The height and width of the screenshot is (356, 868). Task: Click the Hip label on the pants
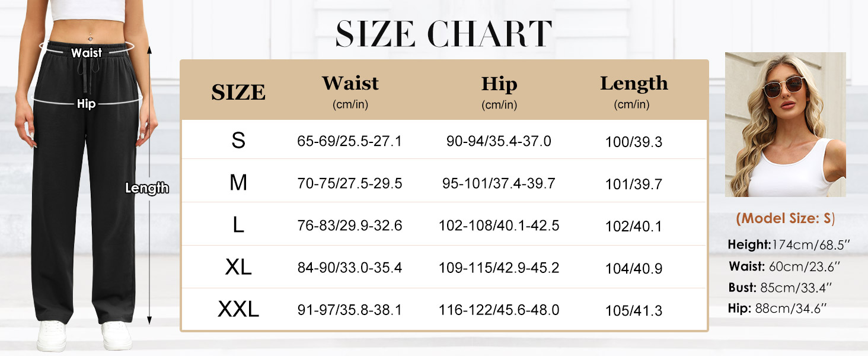coord(86,104)
